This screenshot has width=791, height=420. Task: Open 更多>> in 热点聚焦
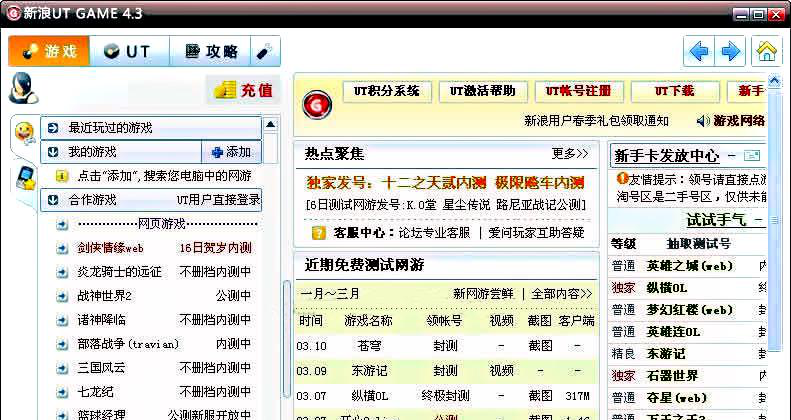[570, 153]
